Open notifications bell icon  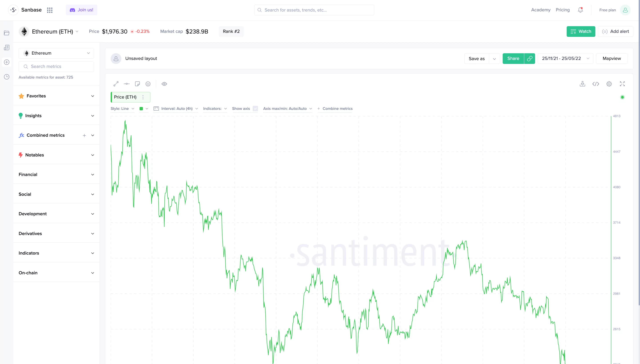[x=580, y=10]
